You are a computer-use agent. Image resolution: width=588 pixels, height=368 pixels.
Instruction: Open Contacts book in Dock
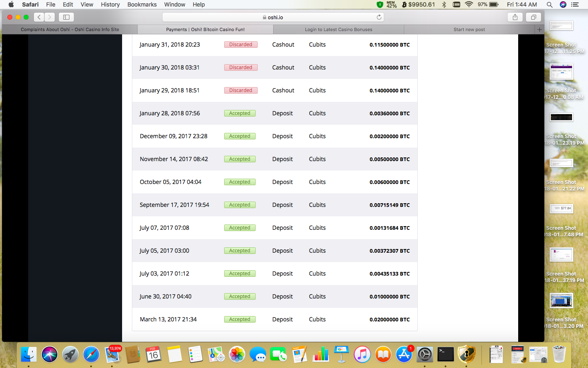(x=133, y=354)
